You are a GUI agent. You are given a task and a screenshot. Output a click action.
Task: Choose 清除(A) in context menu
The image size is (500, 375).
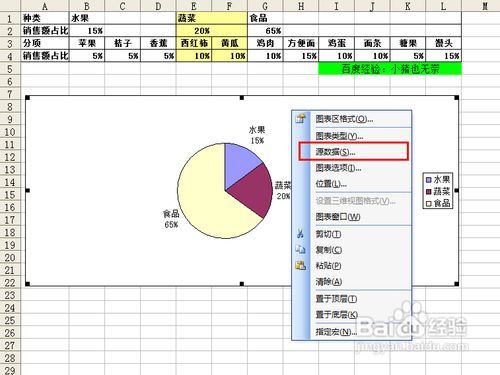click(329, 282)
